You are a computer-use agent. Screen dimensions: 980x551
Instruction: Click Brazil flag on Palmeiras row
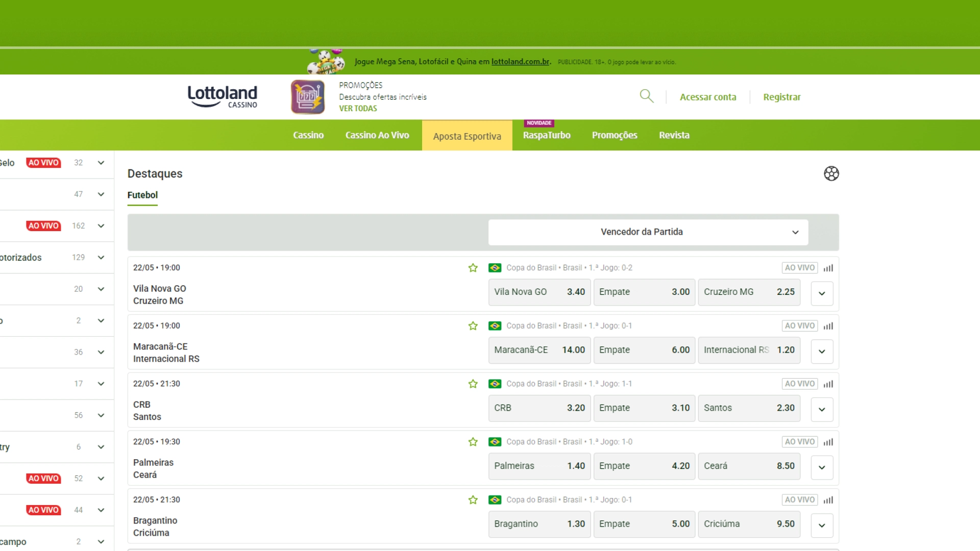(495, 442)
